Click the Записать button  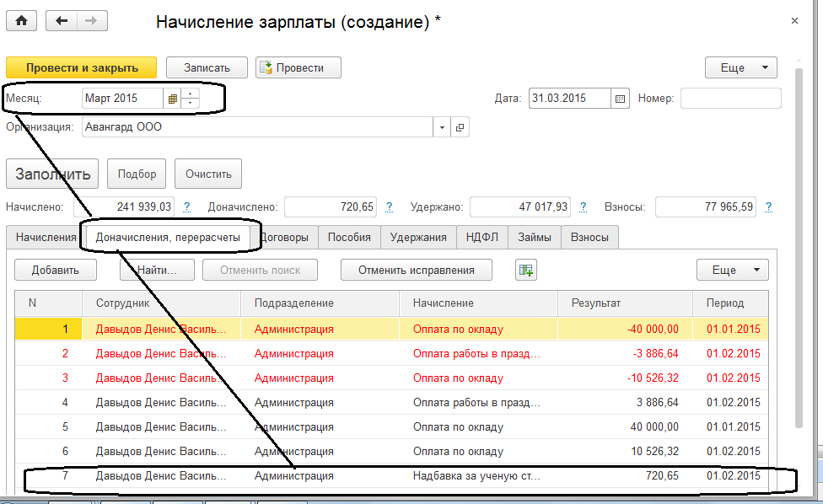pyautogui.click(x=207, y=67)
